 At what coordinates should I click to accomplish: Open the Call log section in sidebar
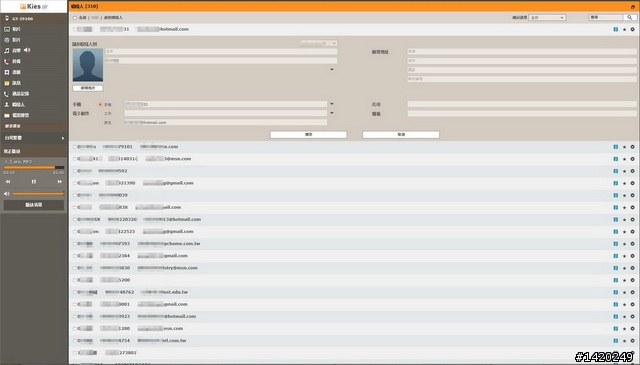[x=16, y=93]
